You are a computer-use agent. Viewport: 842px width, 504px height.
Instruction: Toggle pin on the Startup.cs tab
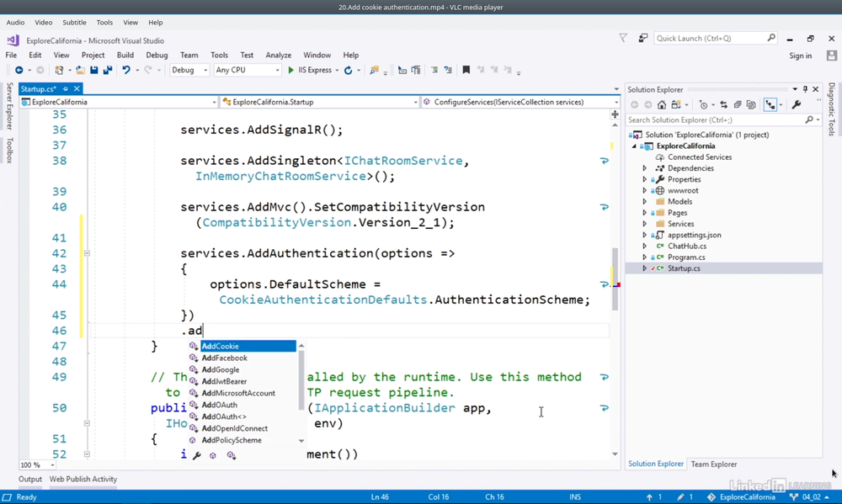click(66, 89)
